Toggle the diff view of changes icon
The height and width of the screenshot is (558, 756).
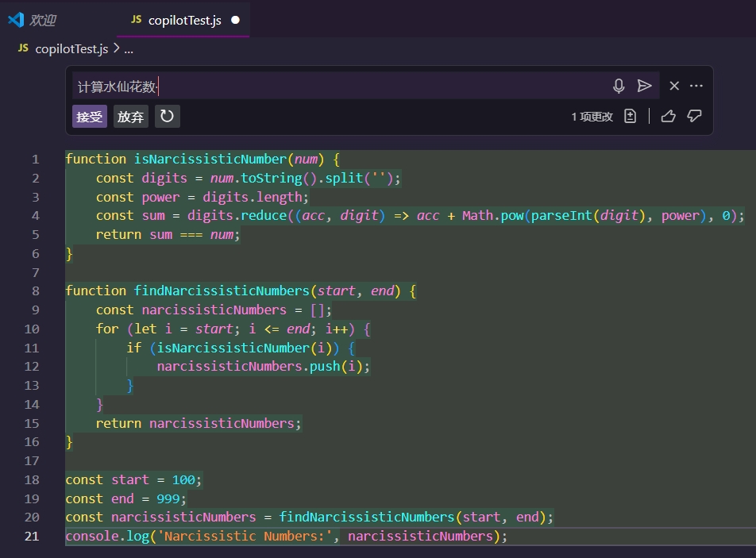pyautogui.click(x=631, y=117)
